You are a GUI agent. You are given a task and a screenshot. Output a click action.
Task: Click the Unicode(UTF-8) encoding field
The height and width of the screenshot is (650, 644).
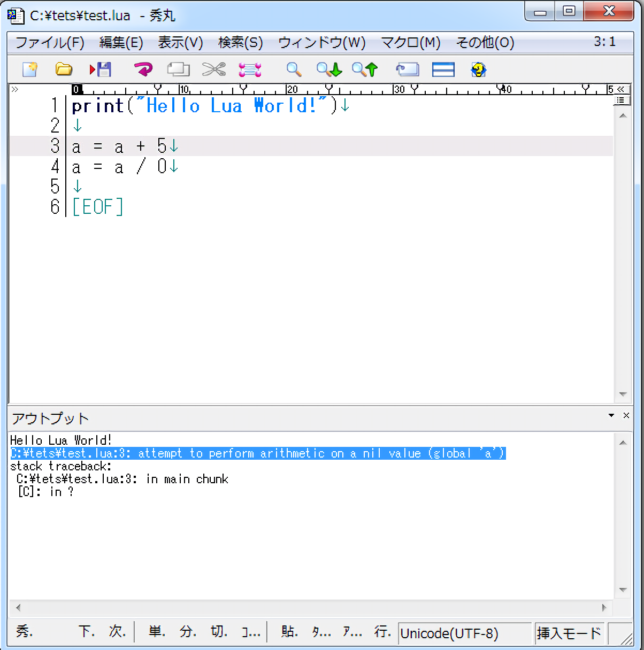point(464,633)
